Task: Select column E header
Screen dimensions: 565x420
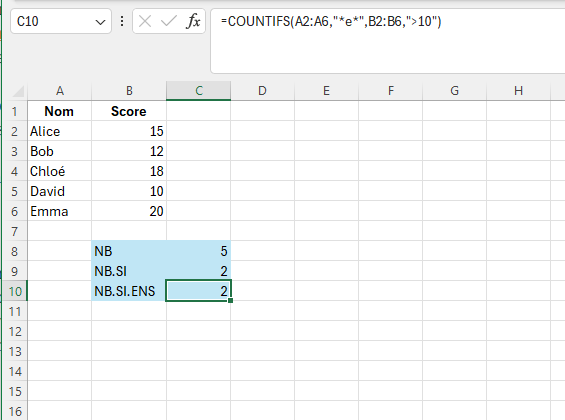Action: pos(326,91)
